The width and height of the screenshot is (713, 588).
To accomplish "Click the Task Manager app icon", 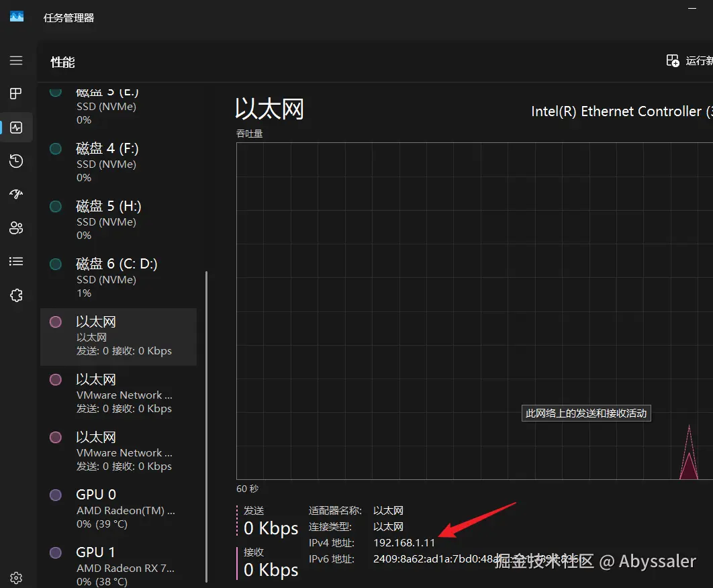I will pyautogui.click(x=17, y=17).
